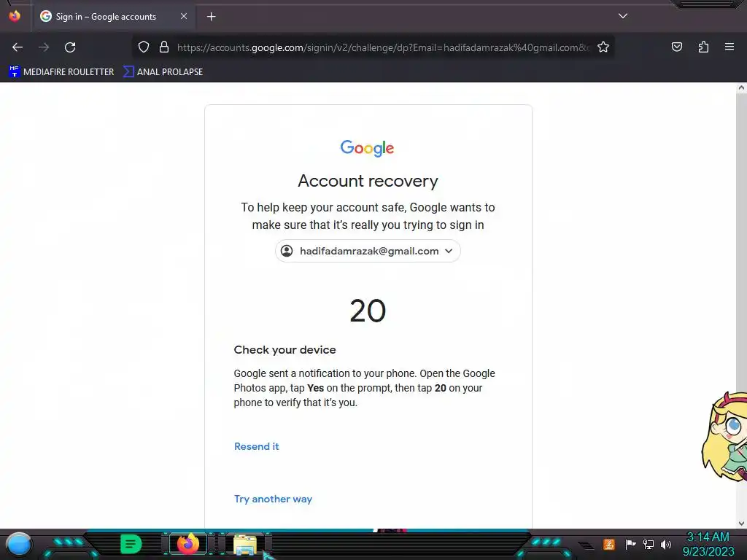Click the Java update tray icon

coord(609,544)
